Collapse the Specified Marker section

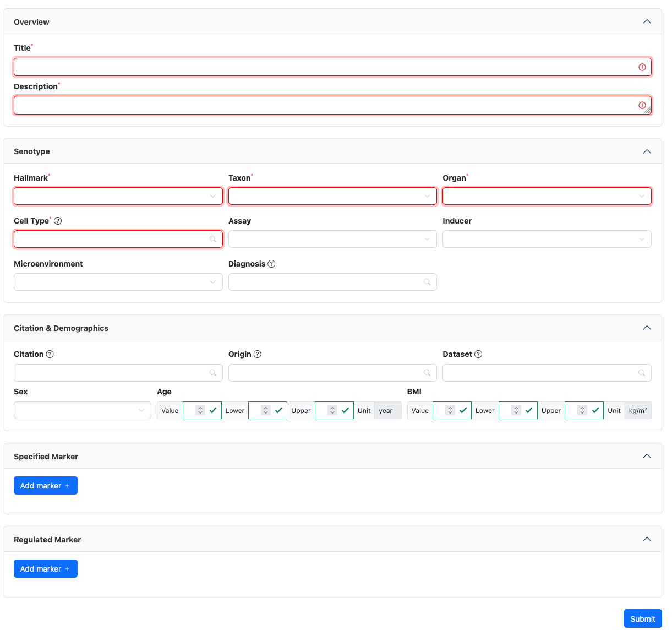click(647, 456)
